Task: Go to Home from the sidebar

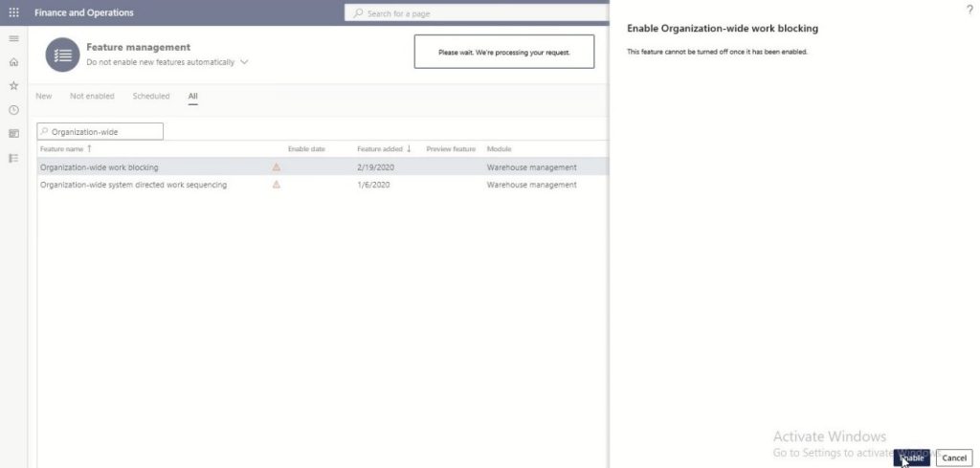Action: tap(13, 62)
